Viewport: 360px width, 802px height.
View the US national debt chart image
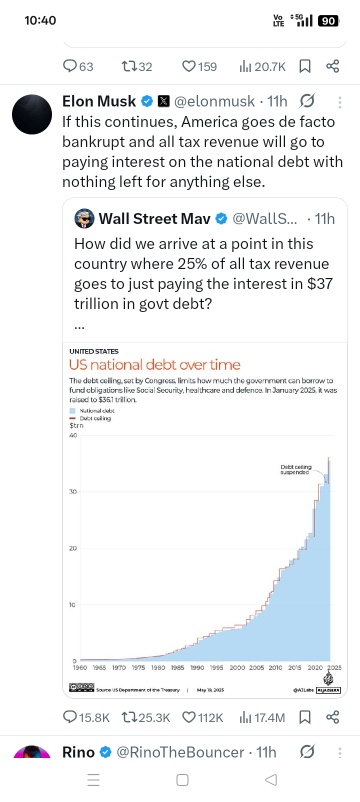click(x=205, y=520)
